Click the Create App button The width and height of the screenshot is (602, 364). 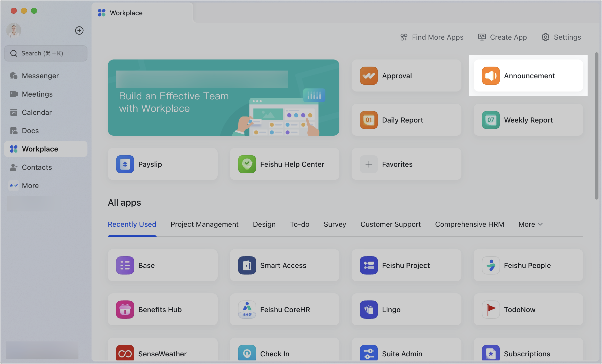[503, 37]
